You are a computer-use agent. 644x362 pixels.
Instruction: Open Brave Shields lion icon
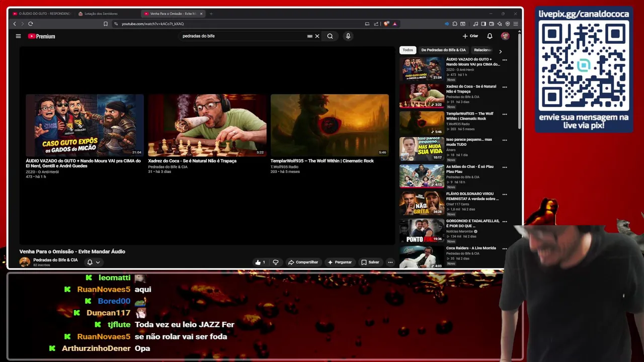(x=386, y=24)
